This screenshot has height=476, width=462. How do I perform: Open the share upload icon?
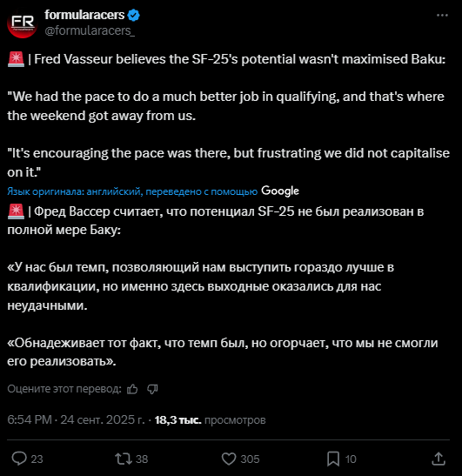(x=439, y=459)
